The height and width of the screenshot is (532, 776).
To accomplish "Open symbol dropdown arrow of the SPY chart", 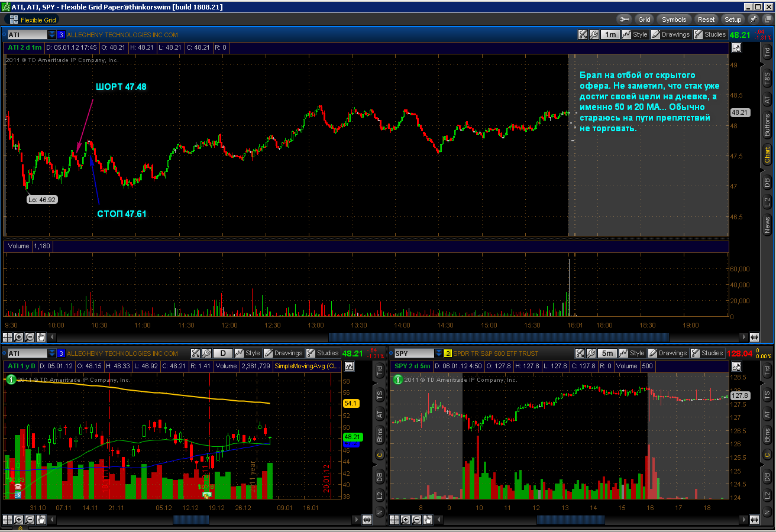I will tap(438, 353).
